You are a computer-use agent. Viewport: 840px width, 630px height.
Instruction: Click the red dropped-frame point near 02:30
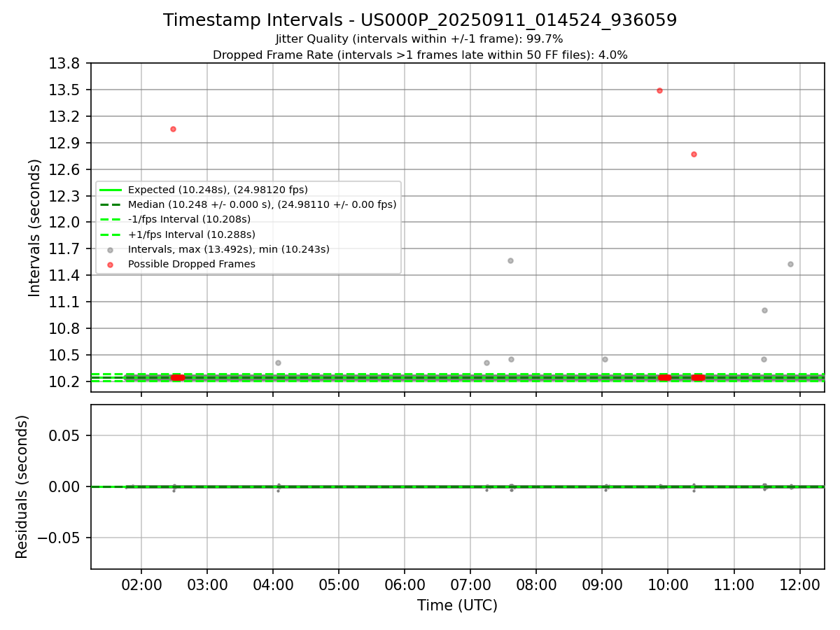[x=173, y=129]
